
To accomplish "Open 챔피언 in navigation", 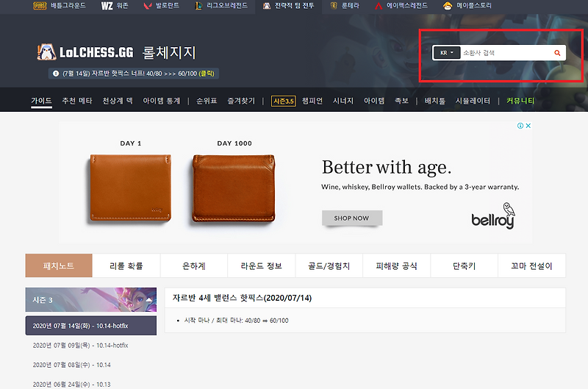I will tap(312, 101).
